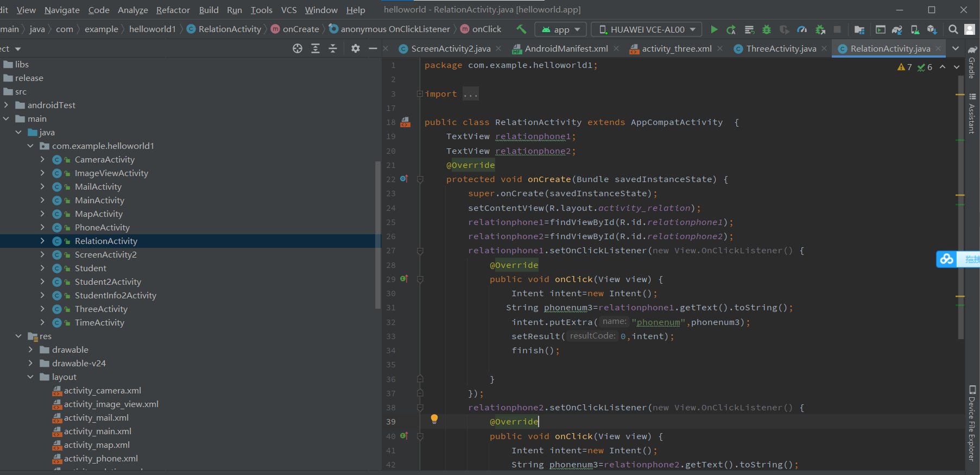Viewport: 980px width, 475px height.
Task: Select activity_camera.xml in layout folder
Action: (102, 390)
